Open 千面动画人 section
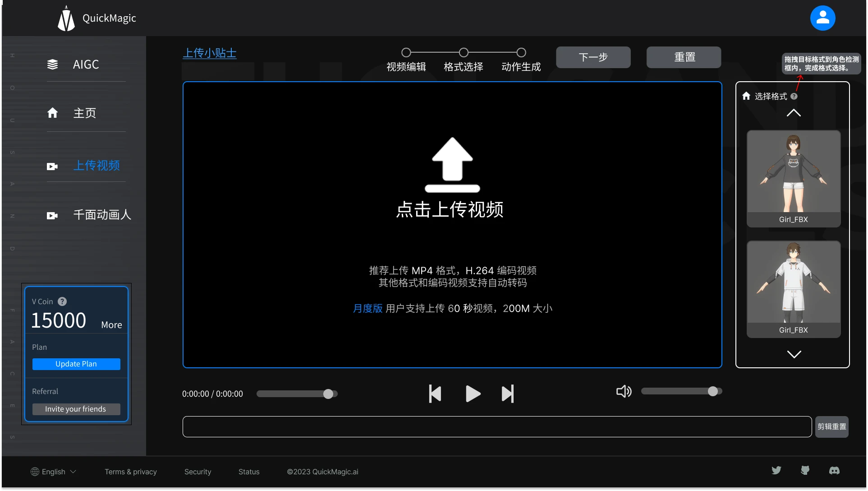Image resolution: width=868 pixels, height=491 pixels. point(102,215)
